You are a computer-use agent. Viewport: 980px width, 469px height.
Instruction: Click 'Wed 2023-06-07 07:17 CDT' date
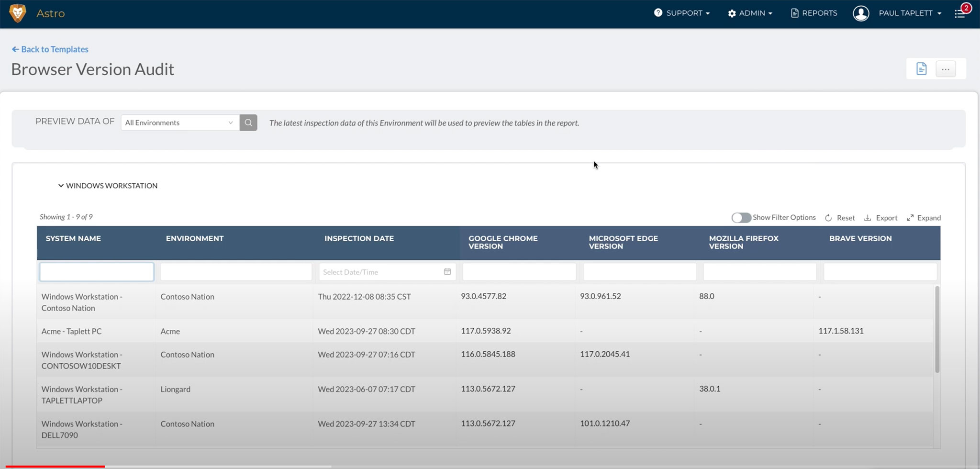point(366,389)
